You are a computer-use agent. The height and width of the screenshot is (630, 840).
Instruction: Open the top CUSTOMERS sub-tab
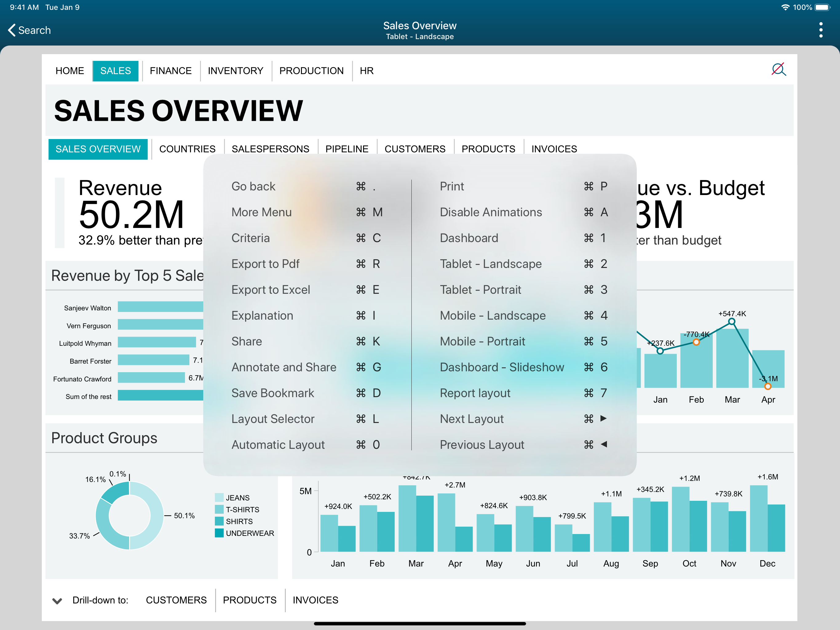tap(415, 149)
